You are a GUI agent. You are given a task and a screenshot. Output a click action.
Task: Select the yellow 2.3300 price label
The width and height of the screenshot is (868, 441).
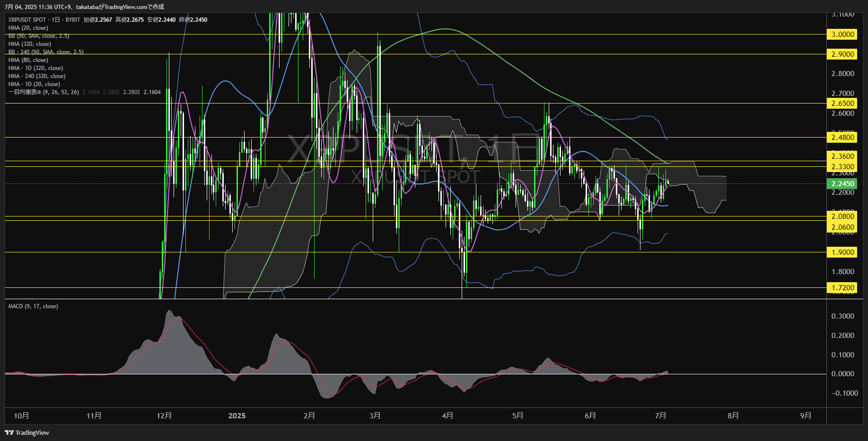(x=842, y=166)
